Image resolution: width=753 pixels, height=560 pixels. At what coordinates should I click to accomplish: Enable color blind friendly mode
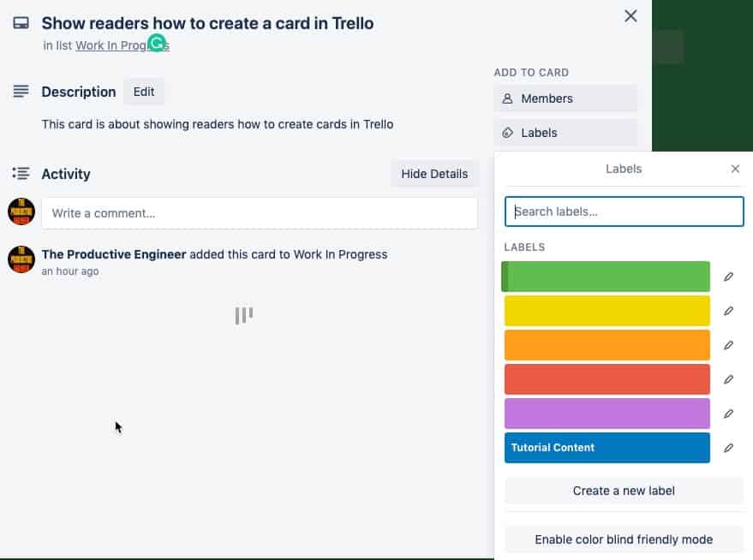tap(624, 539)
